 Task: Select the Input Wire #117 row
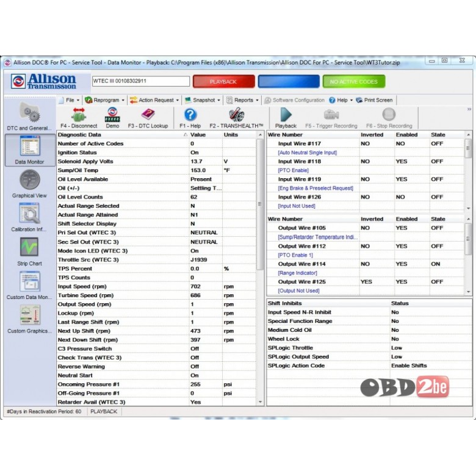(366, 143)
